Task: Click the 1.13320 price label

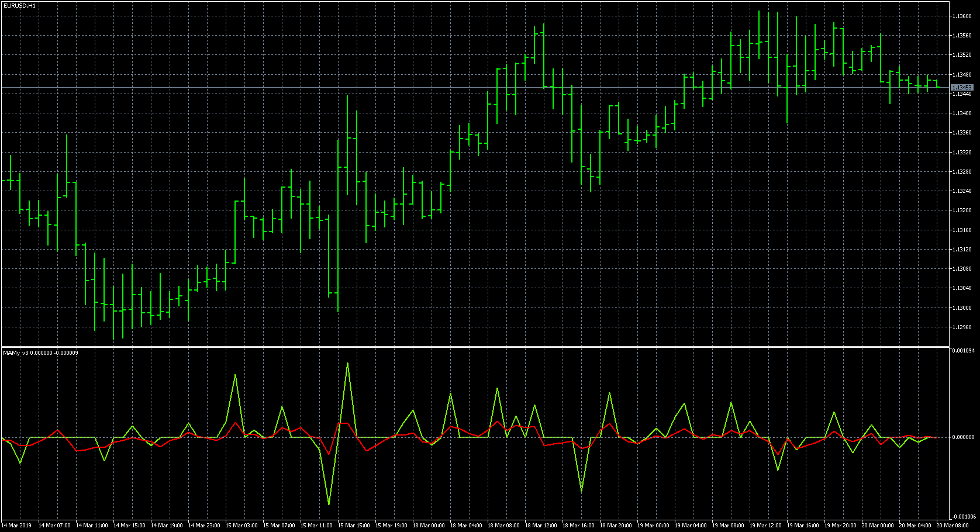Action: point(962,153)
